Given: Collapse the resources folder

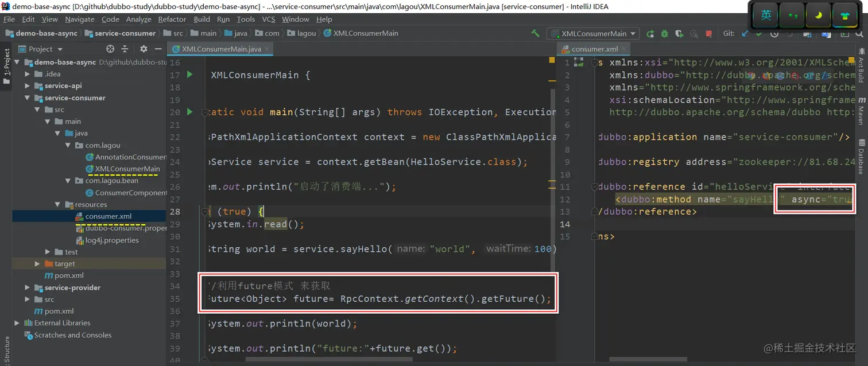Looking at the screenshot, I should coord(58,205).
